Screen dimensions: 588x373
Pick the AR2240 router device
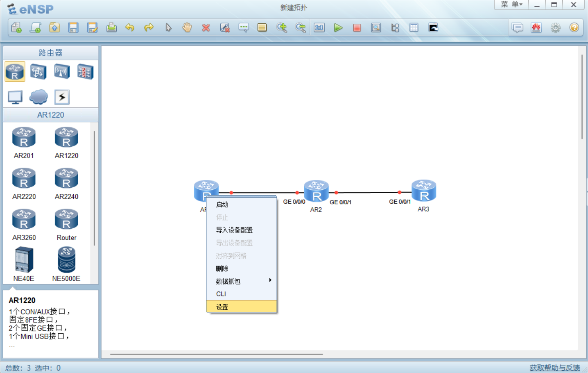(x=66, y=184)
